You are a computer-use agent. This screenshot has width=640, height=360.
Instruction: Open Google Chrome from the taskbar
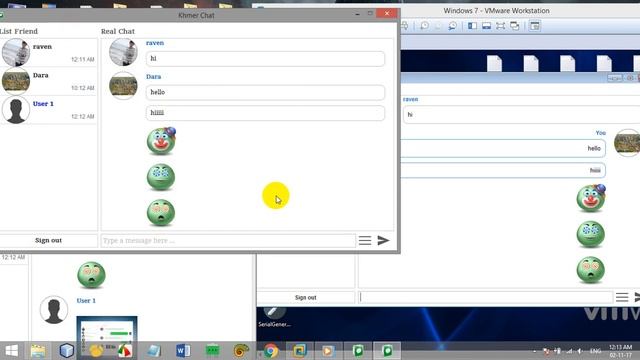point(271,351)
